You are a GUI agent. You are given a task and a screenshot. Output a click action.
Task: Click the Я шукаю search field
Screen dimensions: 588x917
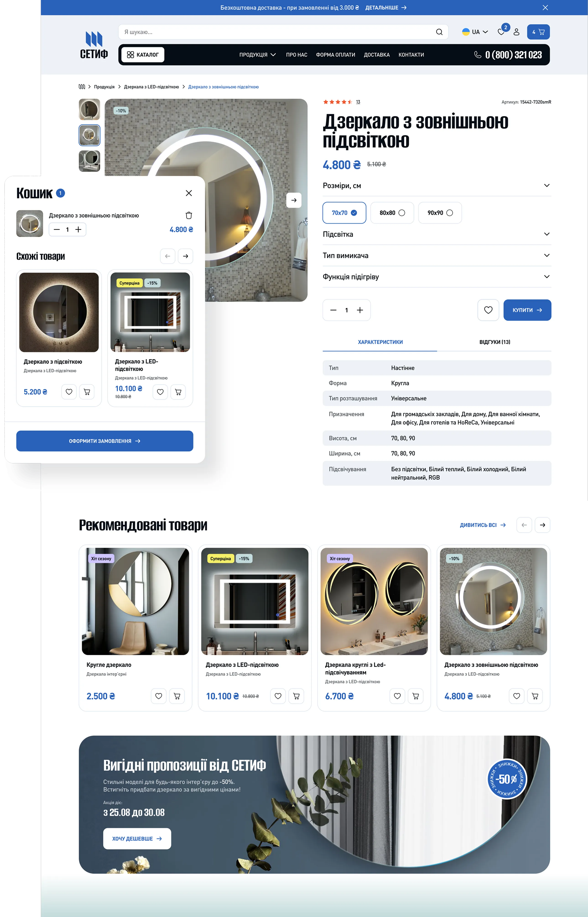pos(283,32)
